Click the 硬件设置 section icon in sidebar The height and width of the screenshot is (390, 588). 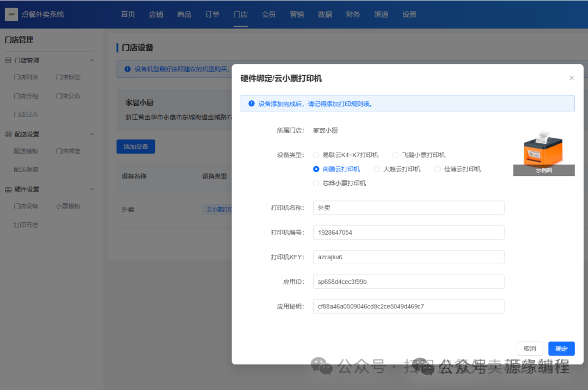point(8,190)
